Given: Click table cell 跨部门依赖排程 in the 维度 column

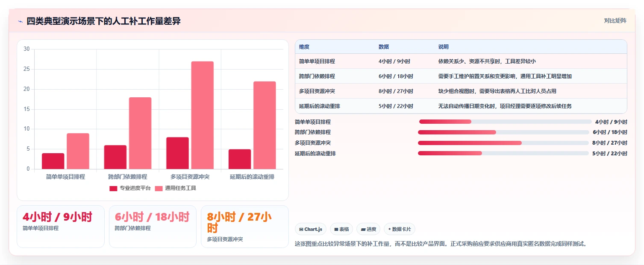Looking at the screenshot, I should (x=317, y=76).
